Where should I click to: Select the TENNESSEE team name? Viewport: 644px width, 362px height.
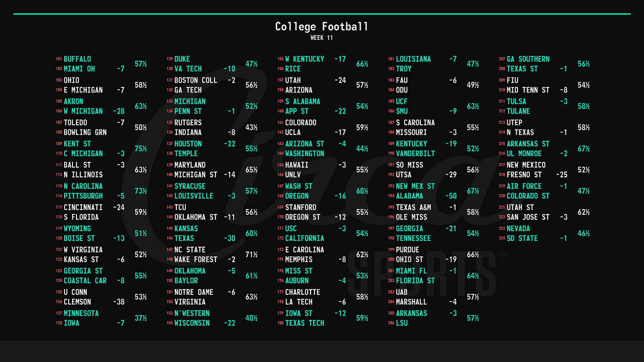coord(413,238)
